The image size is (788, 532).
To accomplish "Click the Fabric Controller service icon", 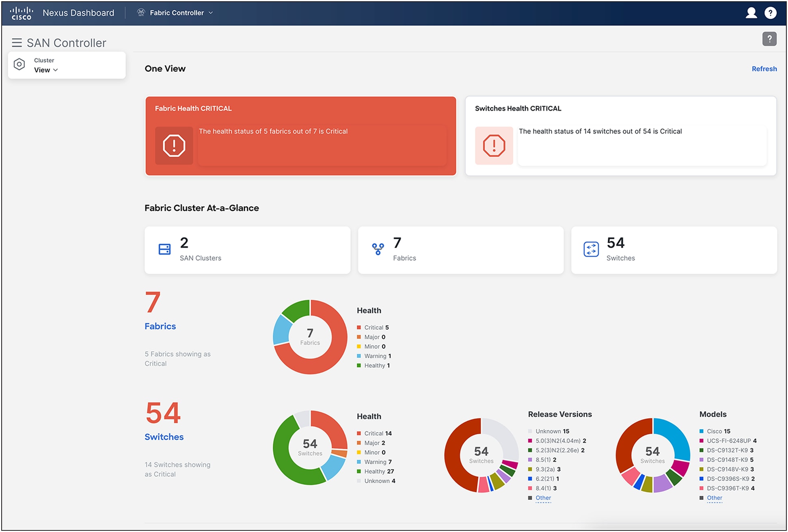I will pos(141,13).
